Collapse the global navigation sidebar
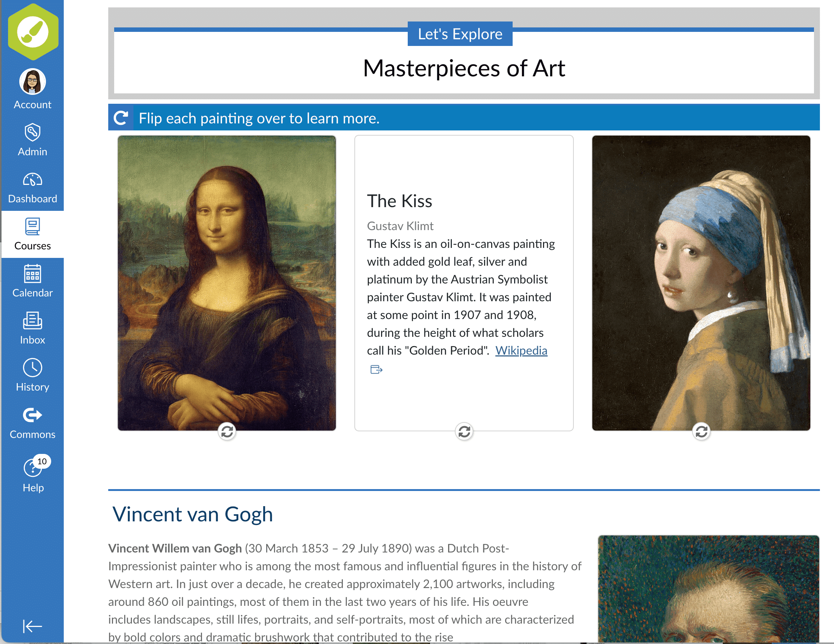 point(33,626)
